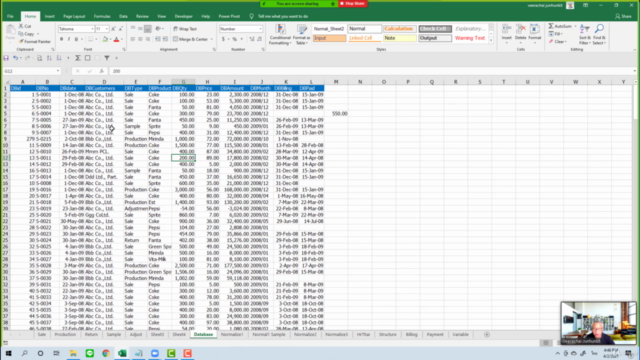Screen dimensions: 640x360
Task: Click Undo arrow in quick access bar
Action: pyautogui.click(x=16, y=58)
